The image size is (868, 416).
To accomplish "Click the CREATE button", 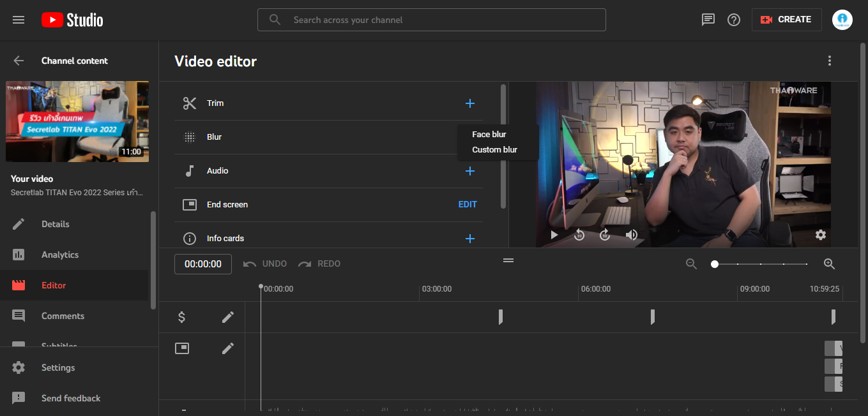I will (786, 20).
